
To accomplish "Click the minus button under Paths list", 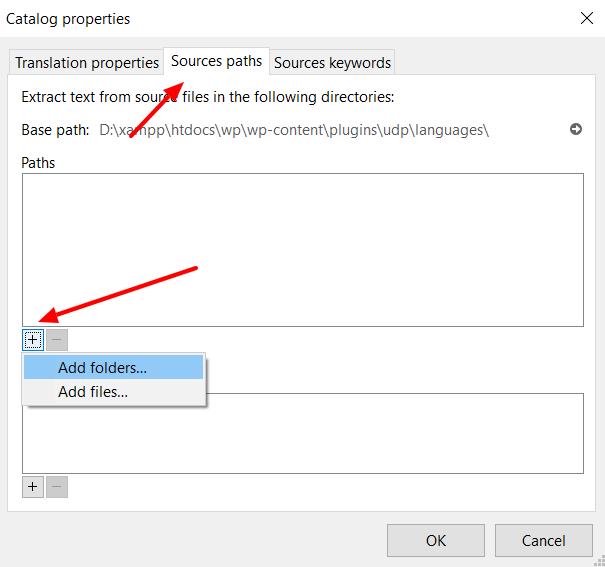I will click(57, 340).
